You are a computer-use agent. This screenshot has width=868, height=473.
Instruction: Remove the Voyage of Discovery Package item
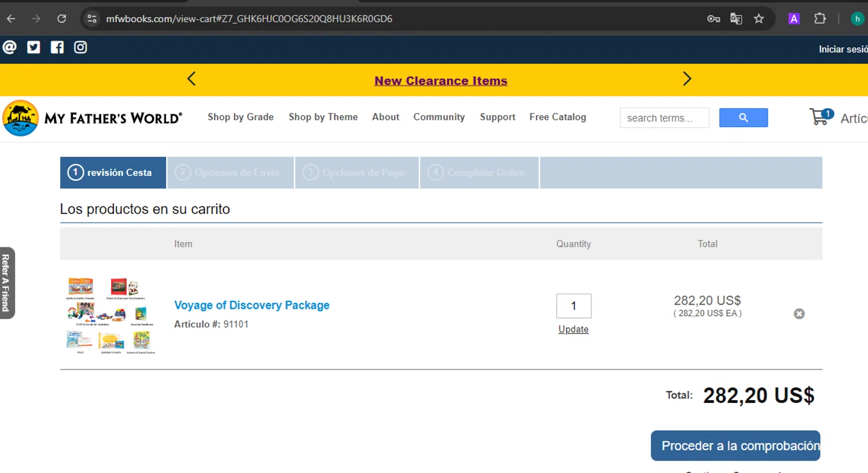pos(799,313)
